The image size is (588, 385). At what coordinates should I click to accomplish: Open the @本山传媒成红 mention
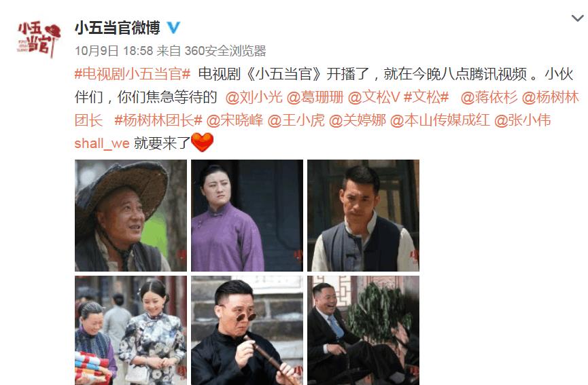(440, 120)
